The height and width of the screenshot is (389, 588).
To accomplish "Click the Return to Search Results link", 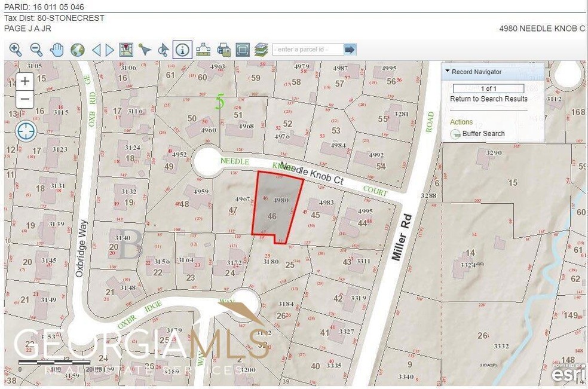I will (488, 99).
